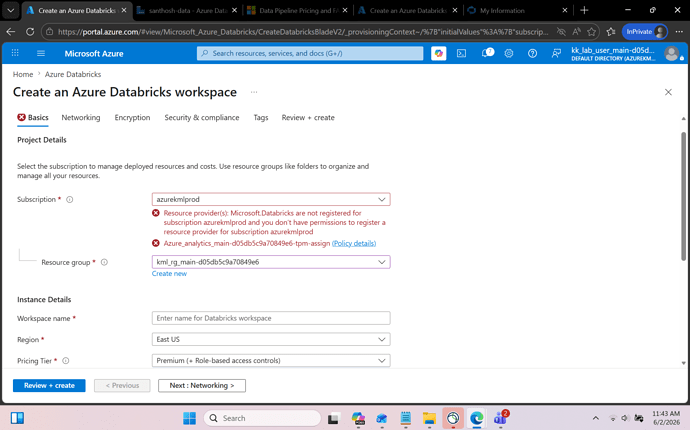View site information lock icon
Screen dimensions: 690x430
[50, 32]
